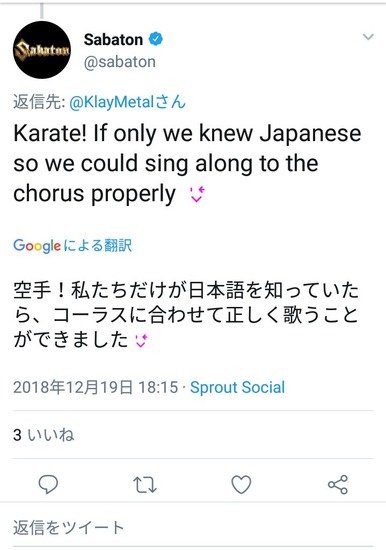Tap the English tweet text body
Image resolution: width=386 pixels, height=550 pixels.
click(x=187, y=163)
